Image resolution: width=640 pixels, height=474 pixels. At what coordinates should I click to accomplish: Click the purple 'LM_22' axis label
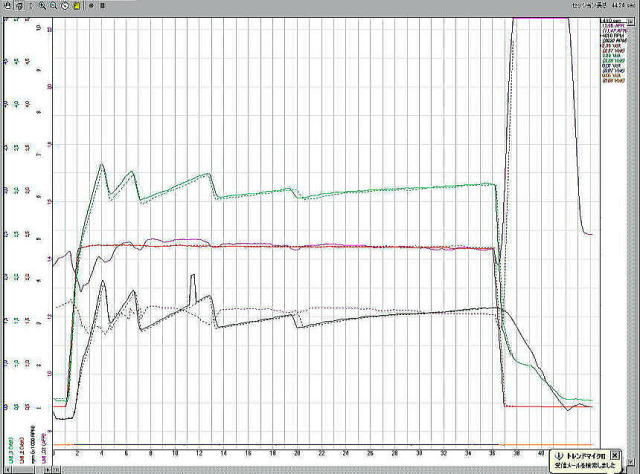point(44,448)
